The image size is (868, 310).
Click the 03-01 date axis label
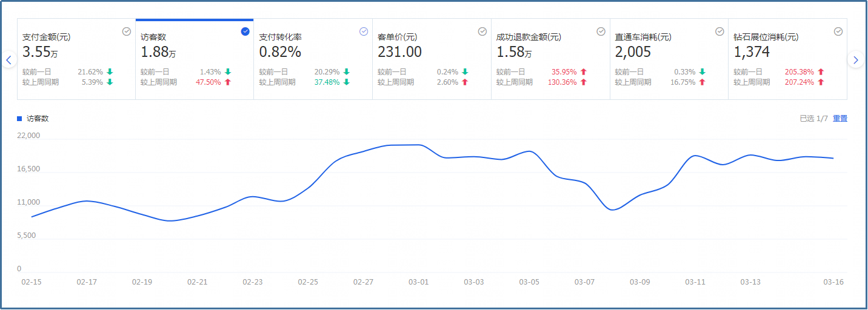pyautogui.click(x=418, y=282)
